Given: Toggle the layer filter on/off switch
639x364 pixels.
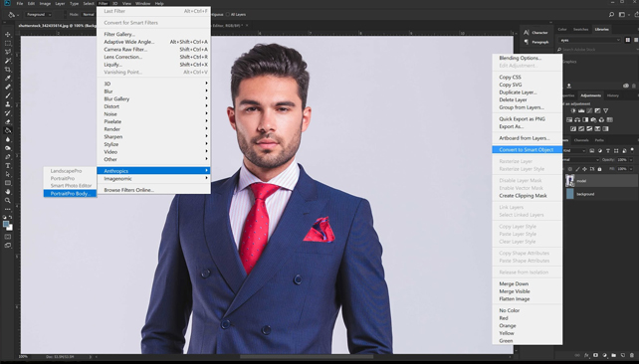Looking at the screenshot, I should tap(632, 150).
